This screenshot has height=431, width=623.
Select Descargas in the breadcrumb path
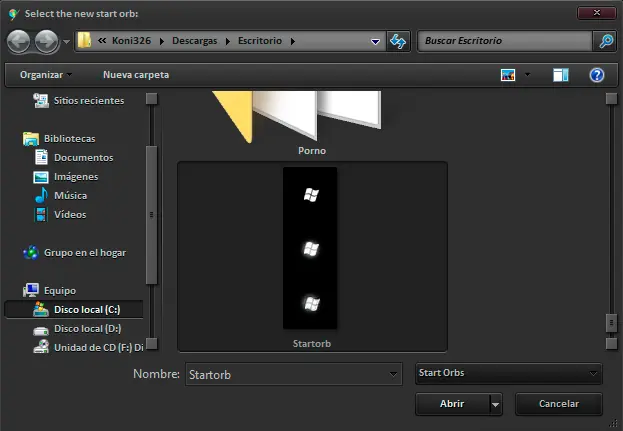pyautogui.click(x=195, y=41)
